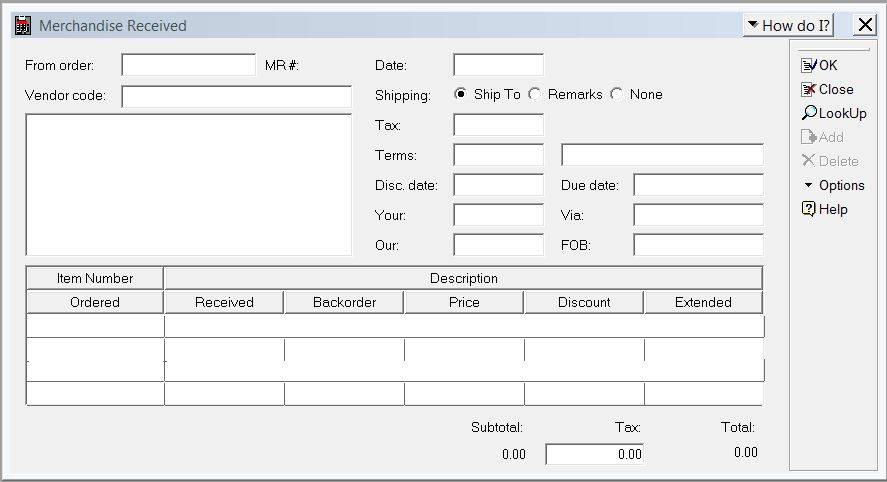Click into the Vendor code field

(237, 97)
